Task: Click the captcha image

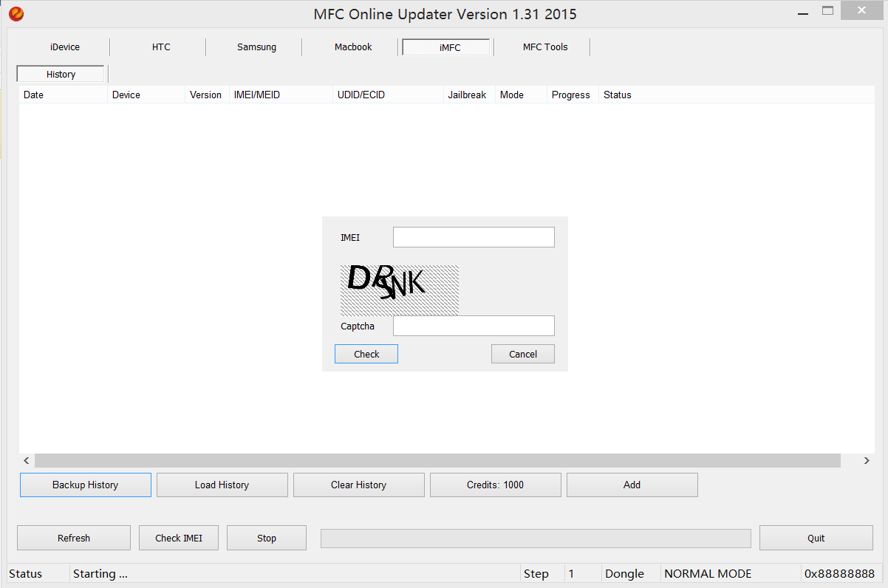Action: [x=399, y=290]
